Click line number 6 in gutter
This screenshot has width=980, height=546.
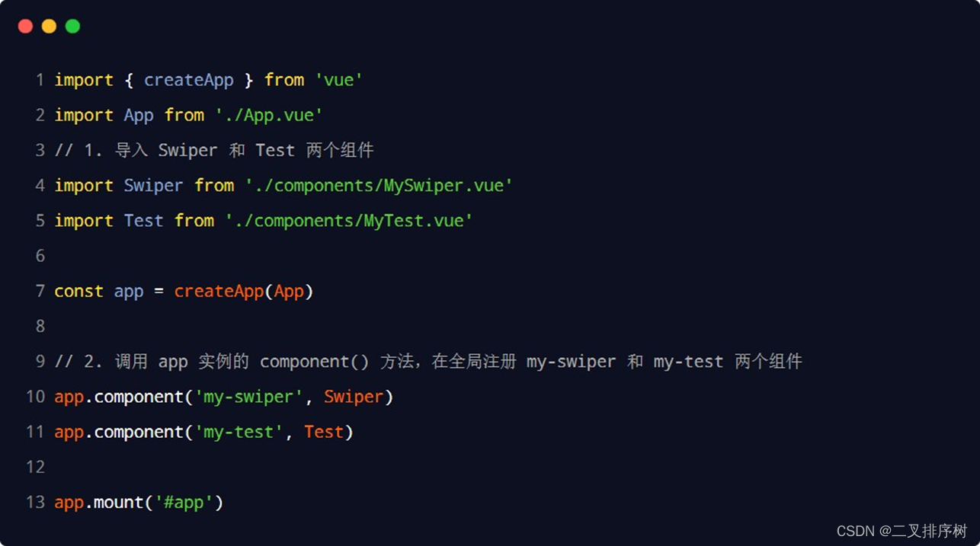point(40,256)
